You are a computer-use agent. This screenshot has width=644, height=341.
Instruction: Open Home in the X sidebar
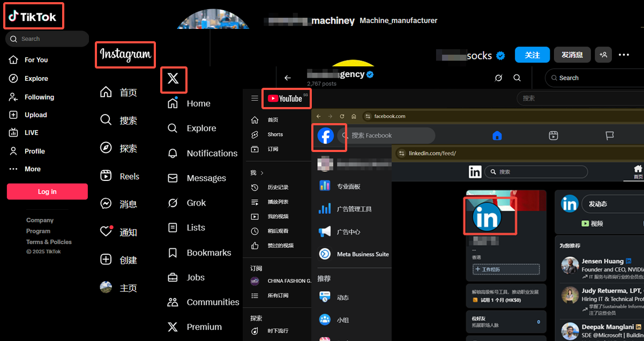(x=189, y=103)
